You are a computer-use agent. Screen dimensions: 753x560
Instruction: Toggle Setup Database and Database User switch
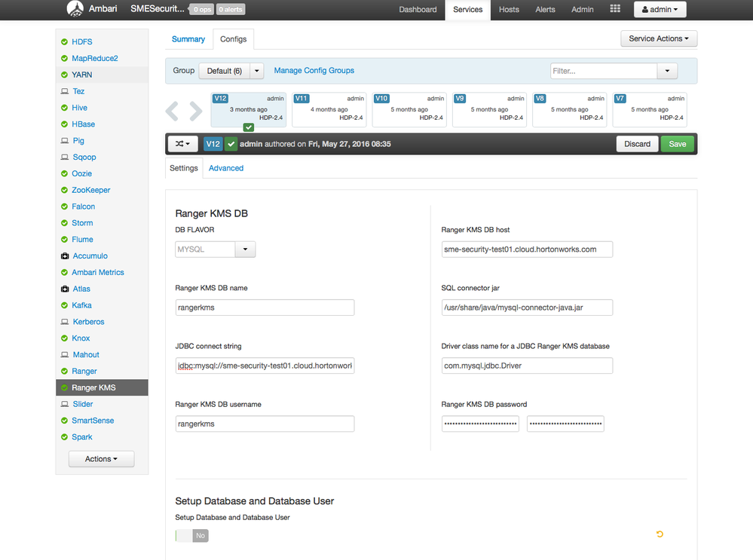pos(191,536)
